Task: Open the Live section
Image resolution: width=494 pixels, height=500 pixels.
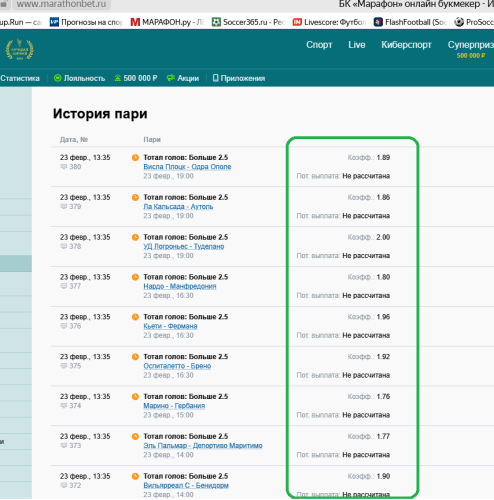Action: (x=357, y=45)
